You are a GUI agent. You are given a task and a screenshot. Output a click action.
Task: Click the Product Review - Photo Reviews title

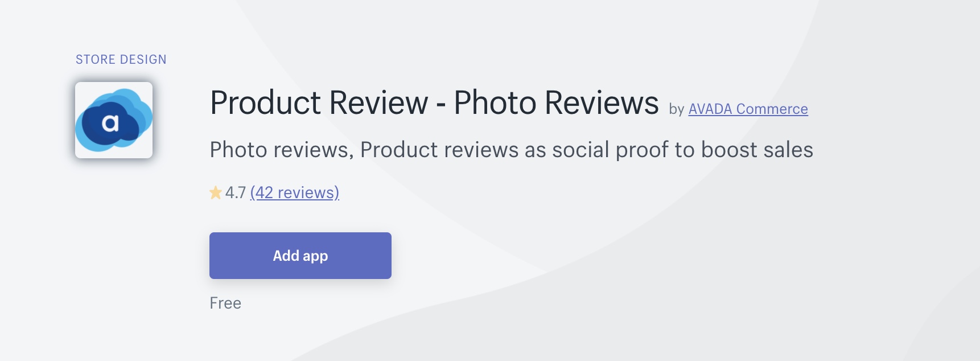coord(434,103)
